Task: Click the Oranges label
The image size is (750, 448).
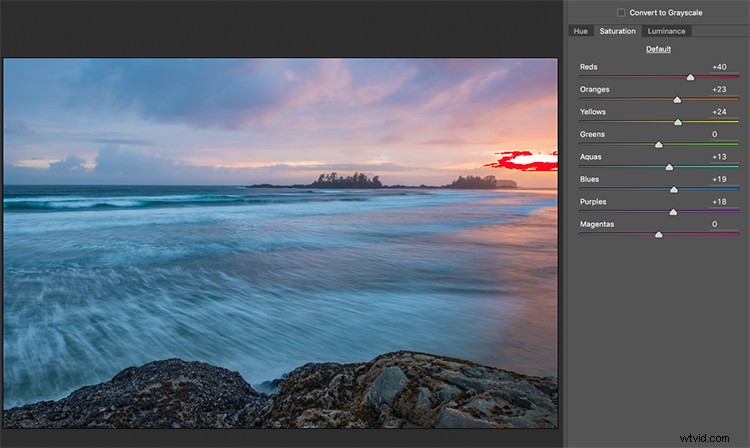Action: pyautogui.click(x=595, y=89)
